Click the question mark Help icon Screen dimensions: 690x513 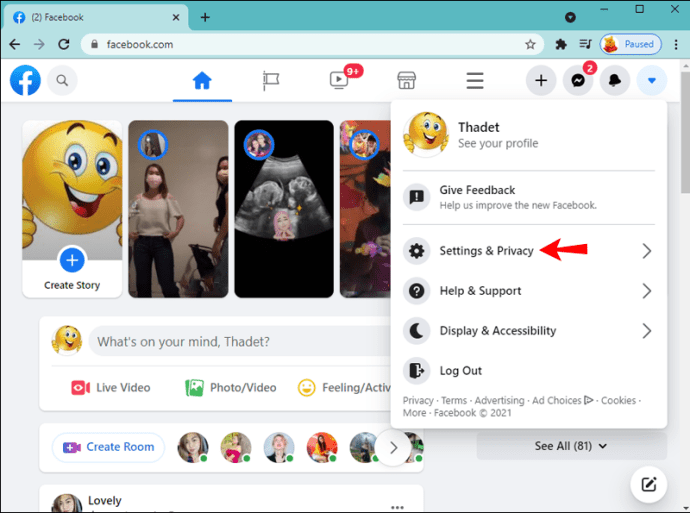click(x=416, y=291)
